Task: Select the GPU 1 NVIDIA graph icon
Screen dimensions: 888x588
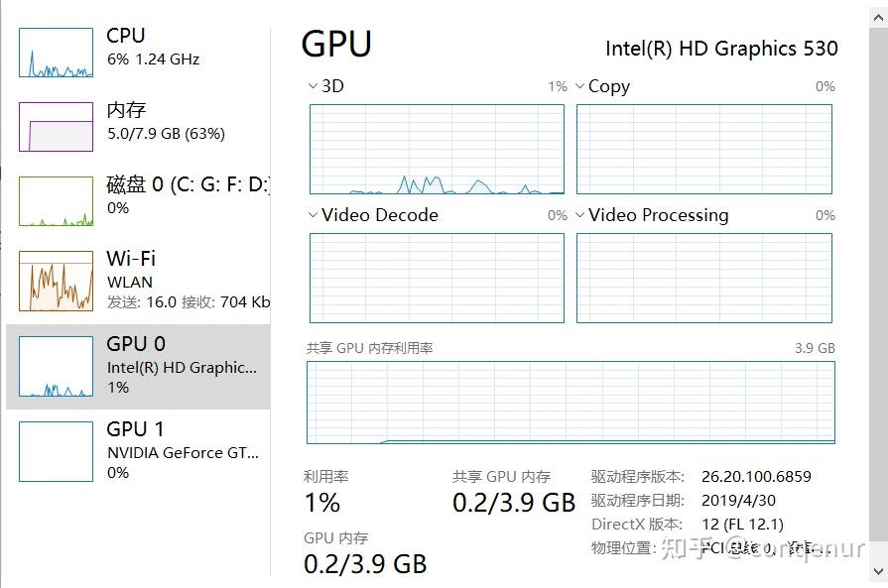Action: click(55, 449)
